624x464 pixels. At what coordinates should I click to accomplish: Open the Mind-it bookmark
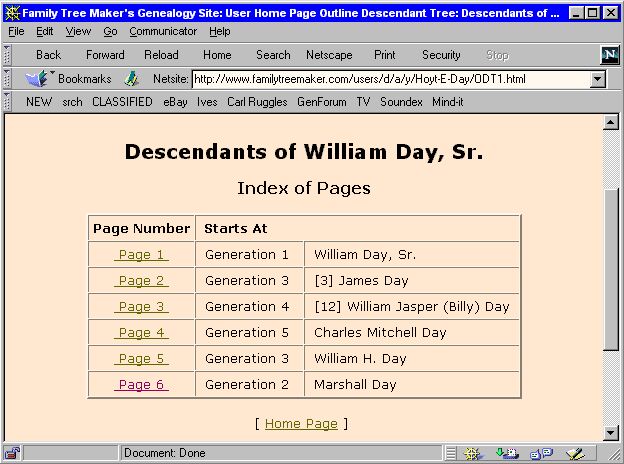click(x=448, y=102)
